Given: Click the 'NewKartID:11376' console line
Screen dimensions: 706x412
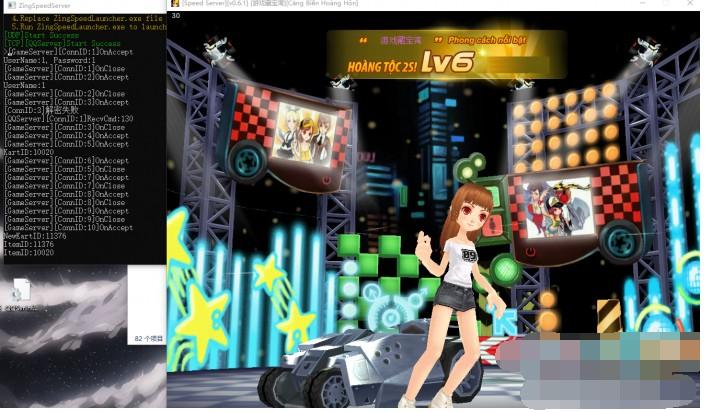Looking at the screenshot, I should pos(35,236).
